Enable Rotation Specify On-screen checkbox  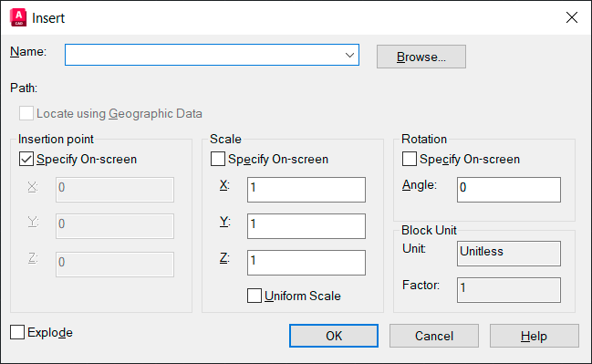[410, 159]
